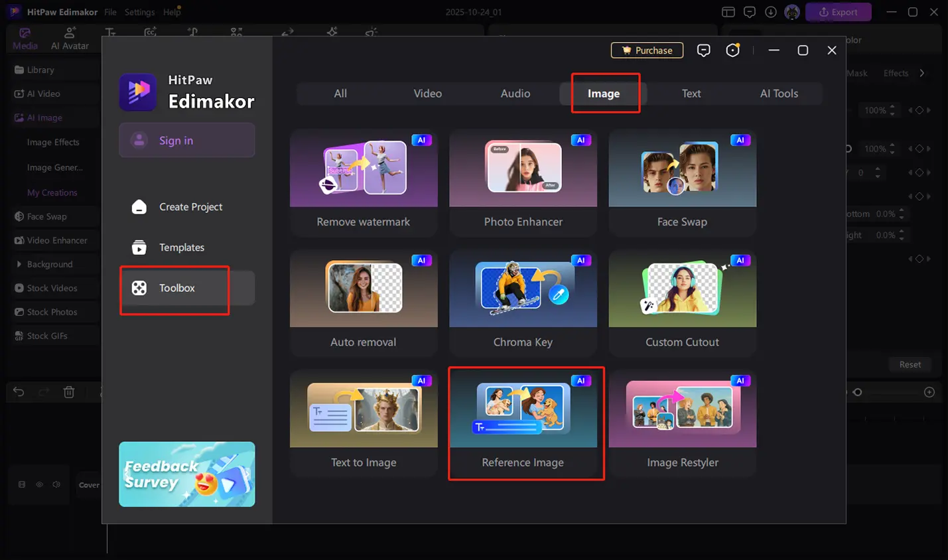
Task: Mute the track using the speaker icon
Action: pyautogui.click(x=56, y=484)
